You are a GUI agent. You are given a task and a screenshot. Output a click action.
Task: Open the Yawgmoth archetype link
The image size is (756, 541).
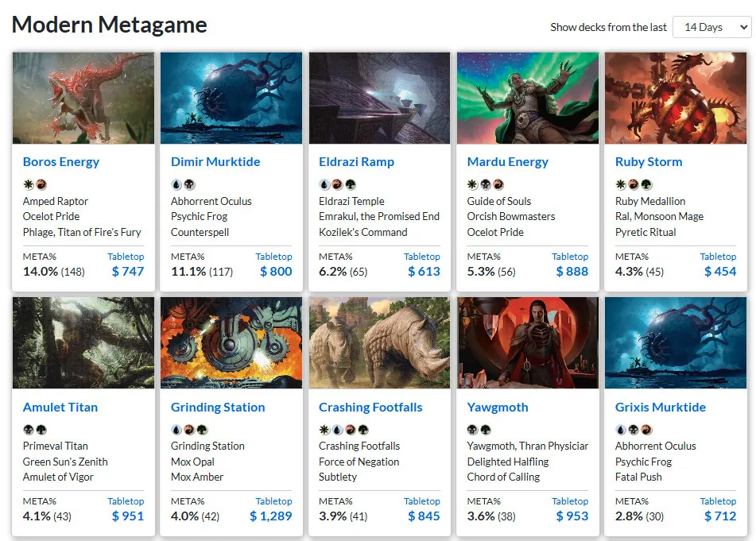click(x=498, y=407)
